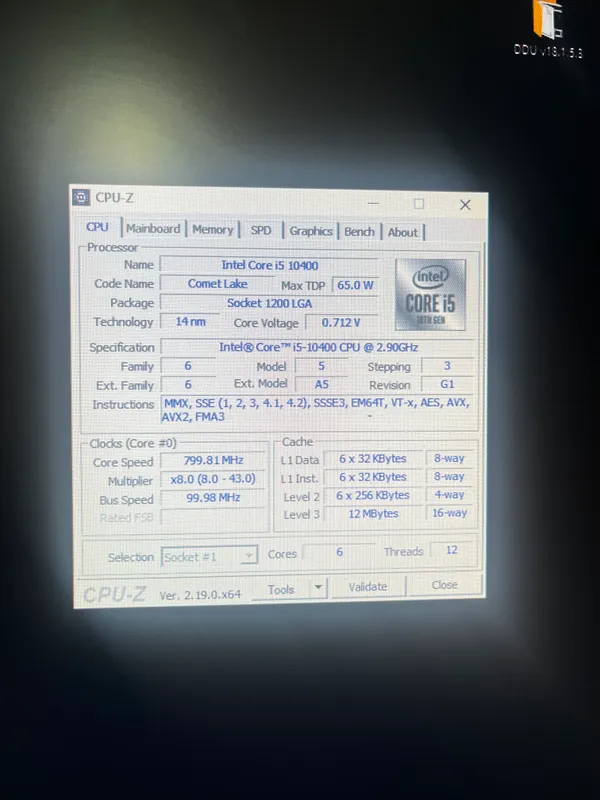Switch to the Mainboard tab

pos(153,229)
